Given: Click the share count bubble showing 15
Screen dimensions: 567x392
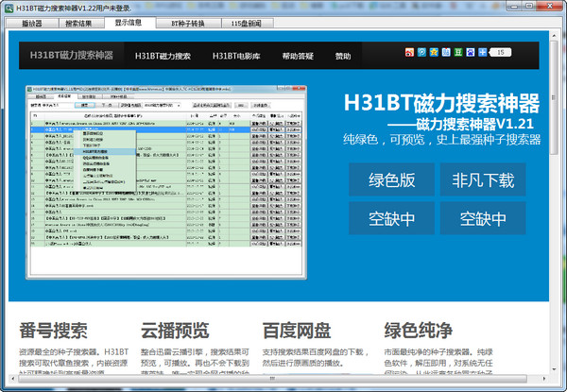Looking at the screenshot, I should point(501,52).
